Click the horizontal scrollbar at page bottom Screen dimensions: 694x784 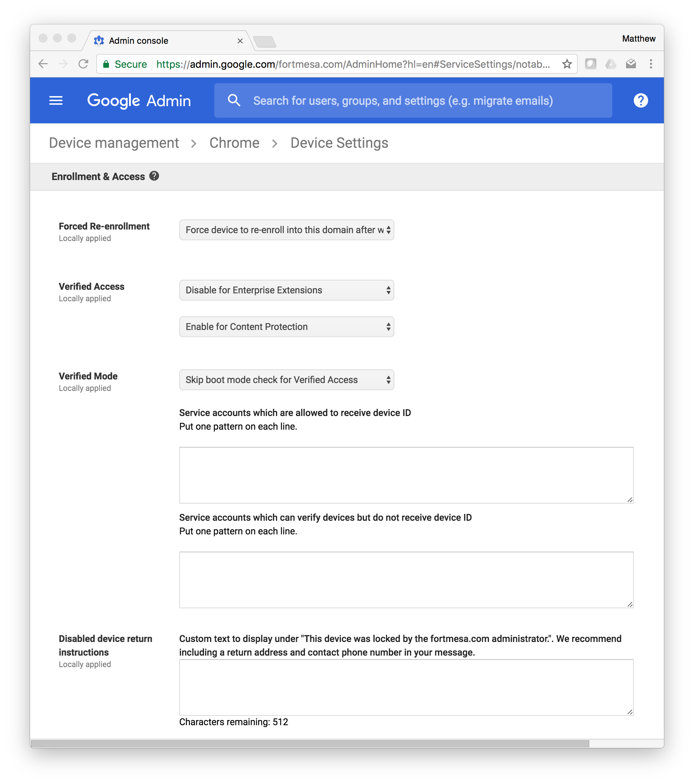310,744
